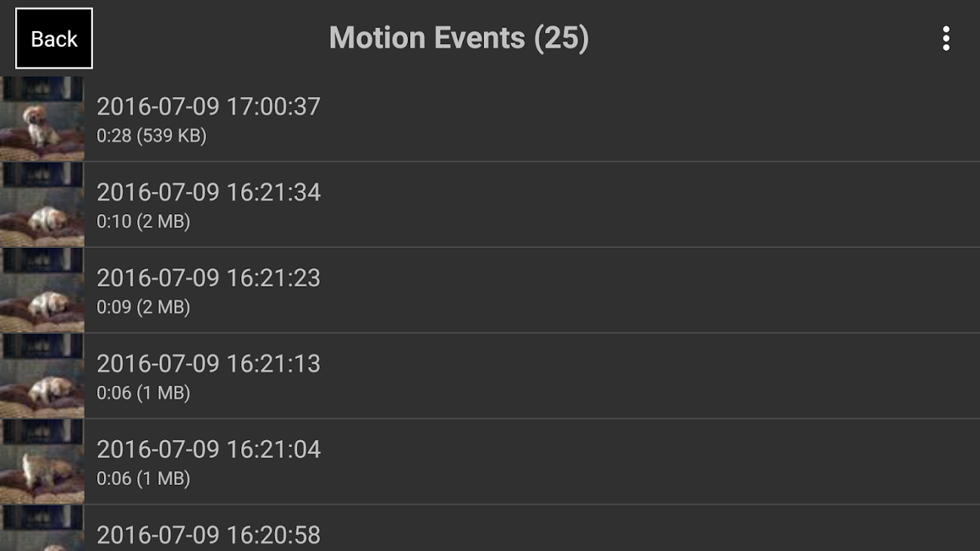The width and height of the screenshot is (980, 551).
Task: Open thumbnail of 16:21:34 motion event
Action: tap(42, 205)
